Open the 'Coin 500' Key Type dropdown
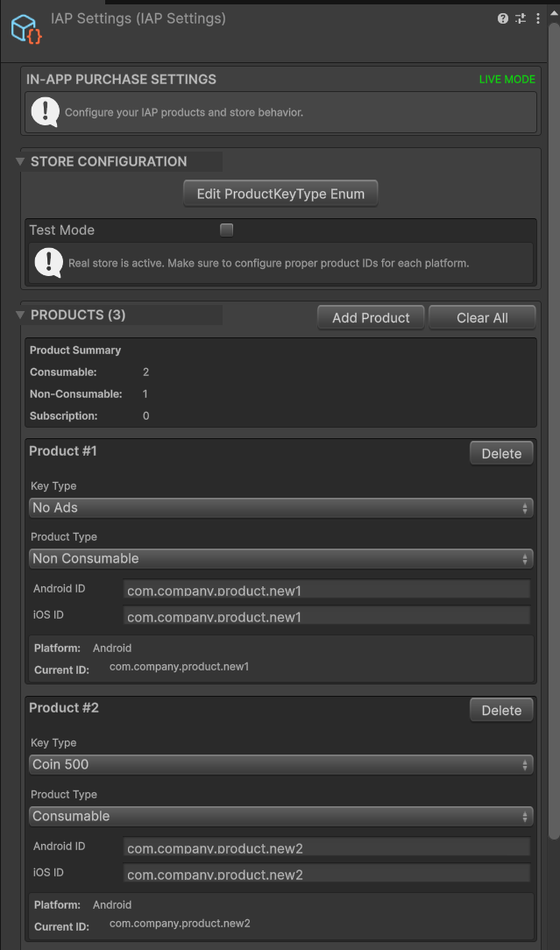Viewport: 560px width, 950px height. coord(280,763)
